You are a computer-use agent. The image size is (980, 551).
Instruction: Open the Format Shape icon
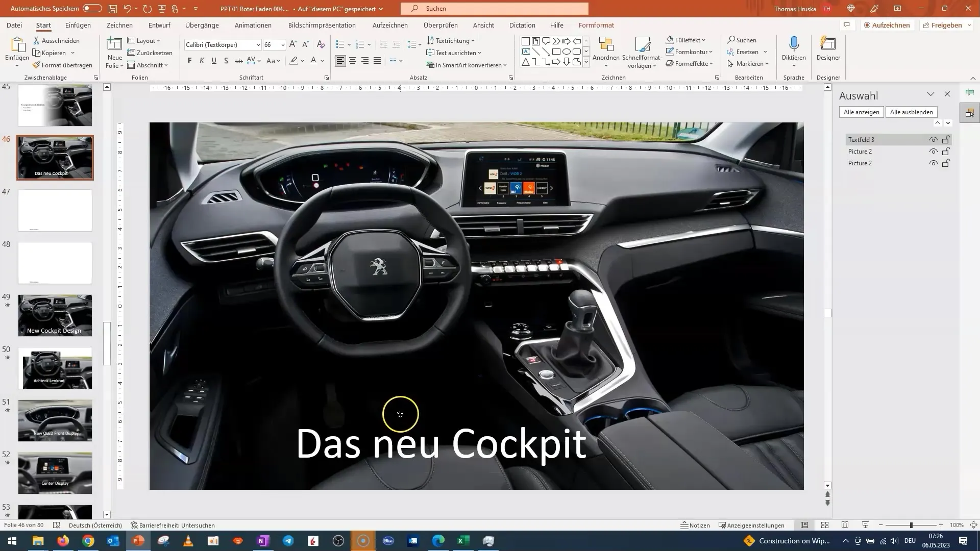[718, 78]
